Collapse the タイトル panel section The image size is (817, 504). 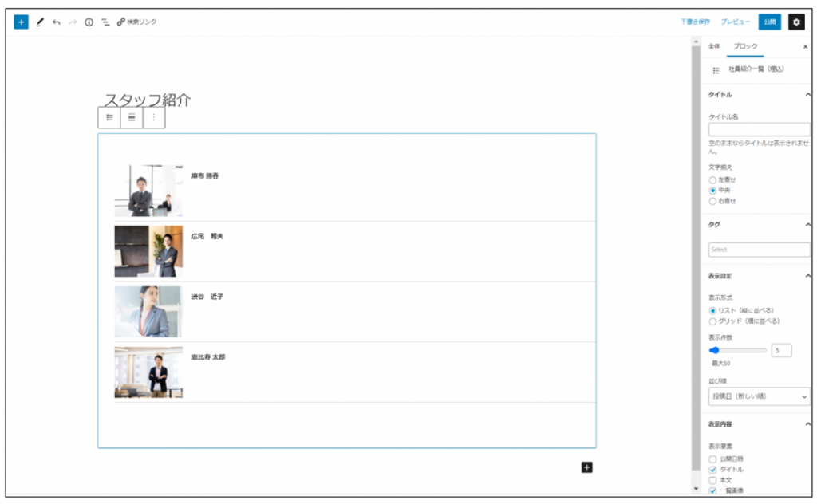tap(807, 95)
